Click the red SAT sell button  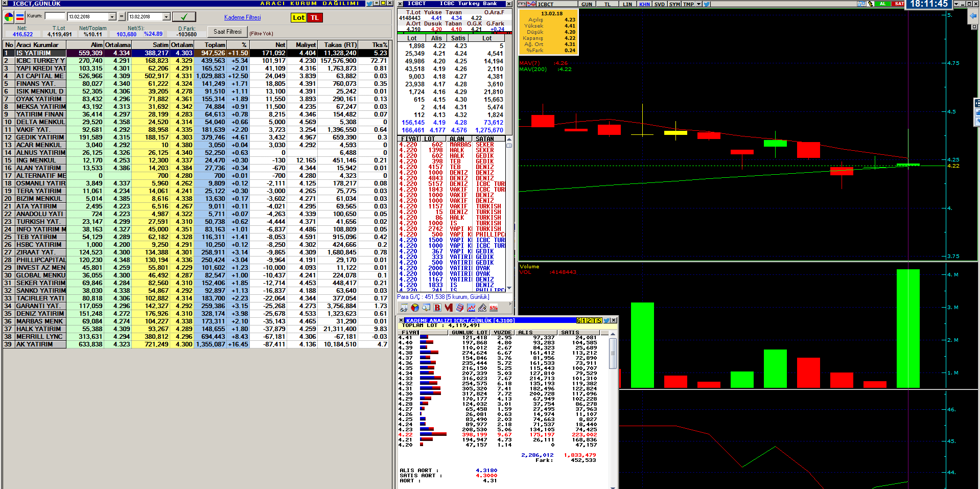pos(899,4)
